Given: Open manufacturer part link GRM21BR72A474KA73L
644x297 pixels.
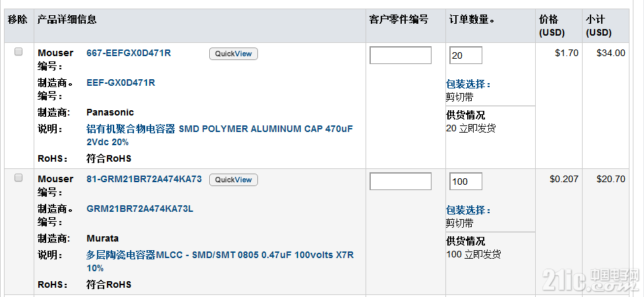Looking at the screenshot, I should click(140, 209).
